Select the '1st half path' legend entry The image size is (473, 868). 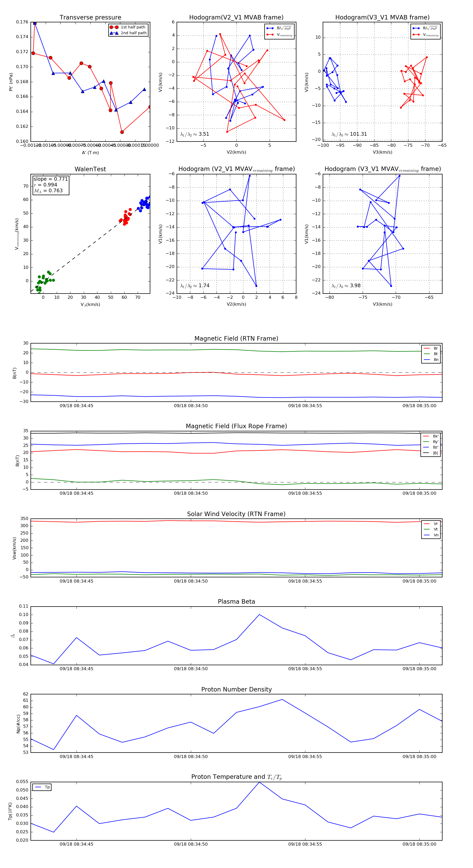pos(128,27)
